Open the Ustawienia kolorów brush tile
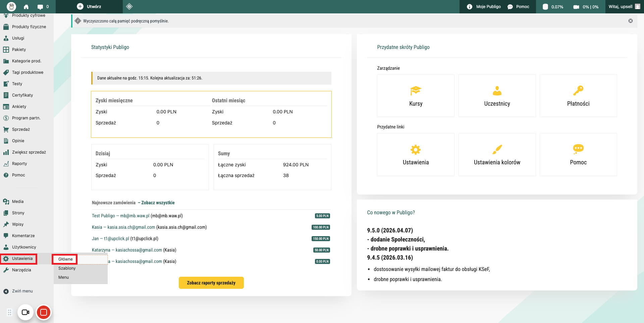This screenshot has height=323, width=644. pyautogui.click(x=497, y=155)
